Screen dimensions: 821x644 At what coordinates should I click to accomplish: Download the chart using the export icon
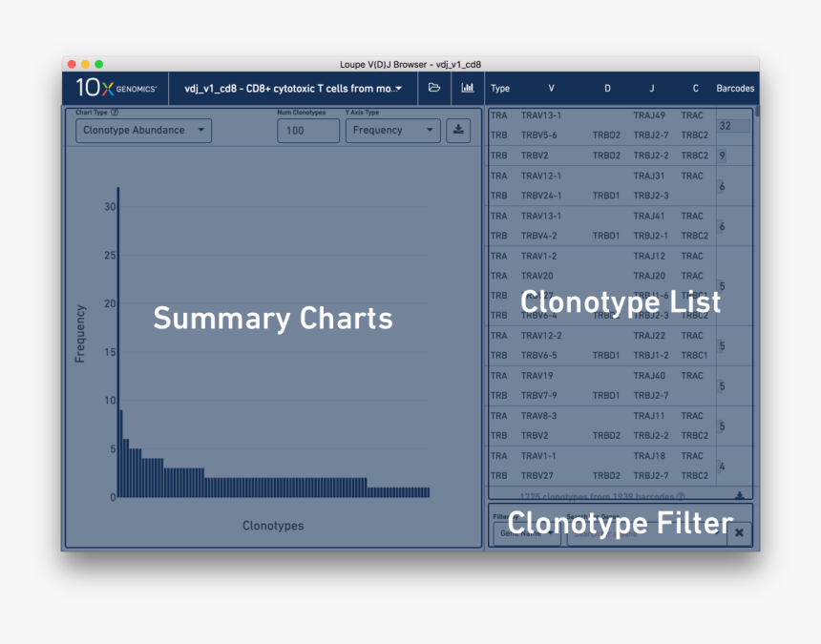point(458,130)
